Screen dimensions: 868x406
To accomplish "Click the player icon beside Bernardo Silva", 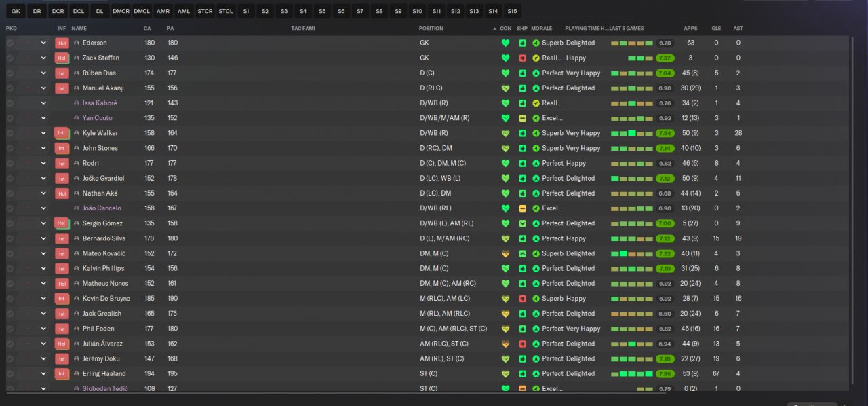I will coord(77,238).
